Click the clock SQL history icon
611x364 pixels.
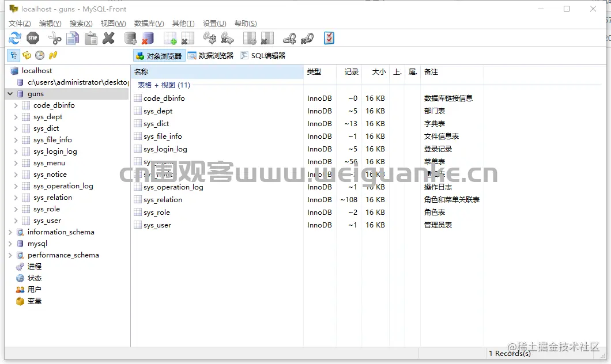point(40,55)
